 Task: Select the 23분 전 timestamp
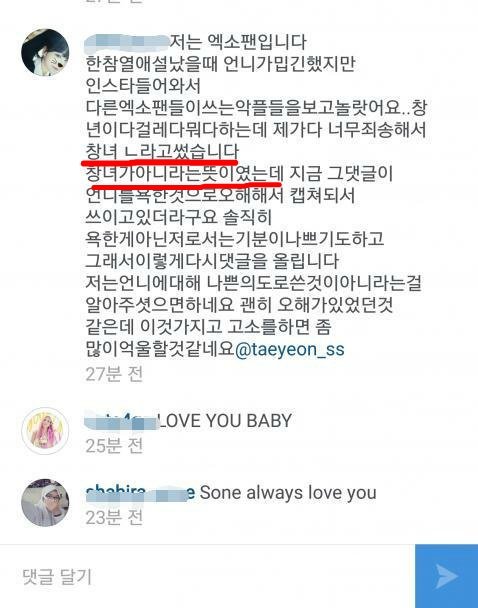(114, 518)
